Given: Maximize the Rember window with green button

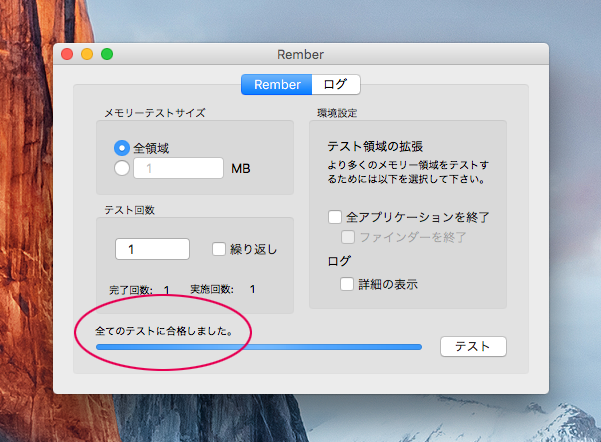Looking at the screenshot, I should point(107,54).
